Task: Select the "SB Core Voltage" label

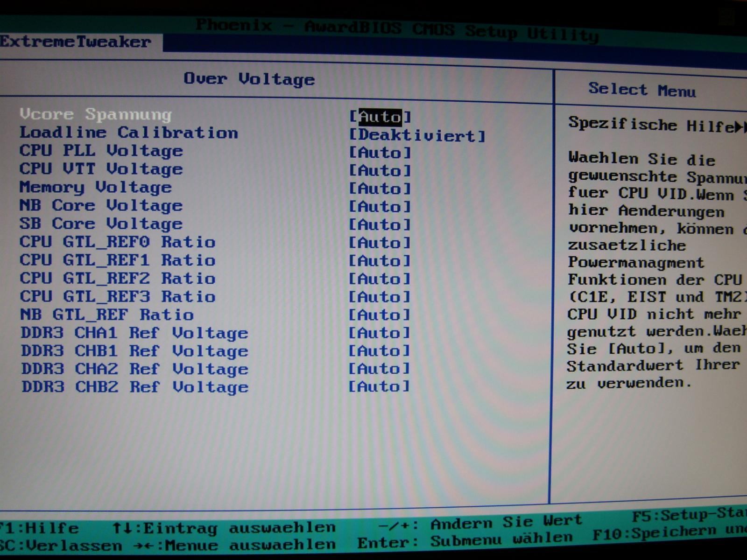Action: point(101,224)
